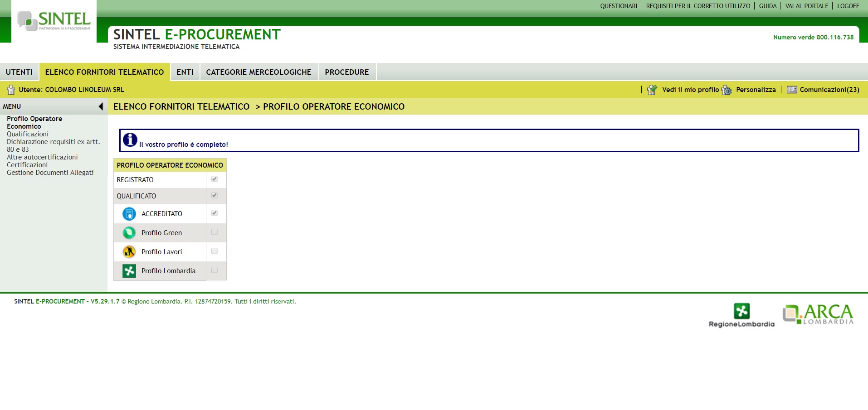Click the blue info icon in message box
Viewport: 868px width, 410px height.
[x=130, y=140]
